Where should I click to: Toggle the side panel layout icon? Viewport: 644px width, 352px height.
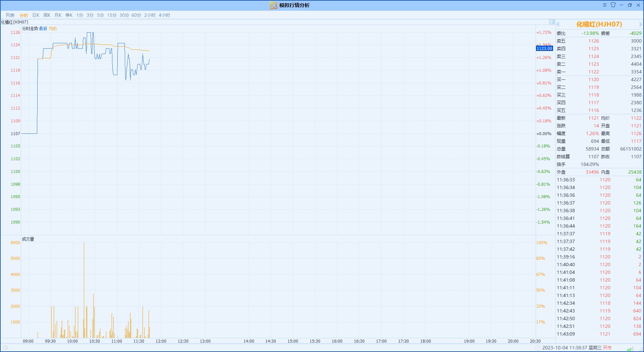point(552,22)
